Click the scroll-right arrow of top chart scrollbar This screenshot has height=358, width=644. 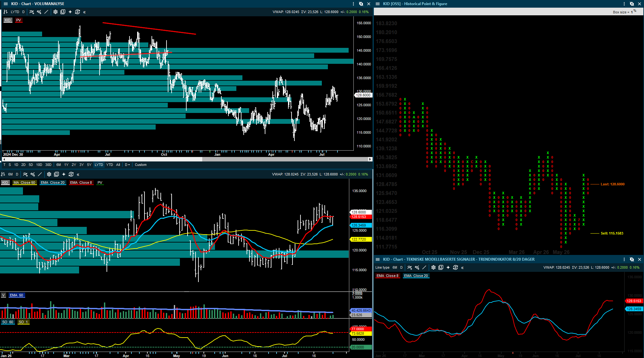370,159
